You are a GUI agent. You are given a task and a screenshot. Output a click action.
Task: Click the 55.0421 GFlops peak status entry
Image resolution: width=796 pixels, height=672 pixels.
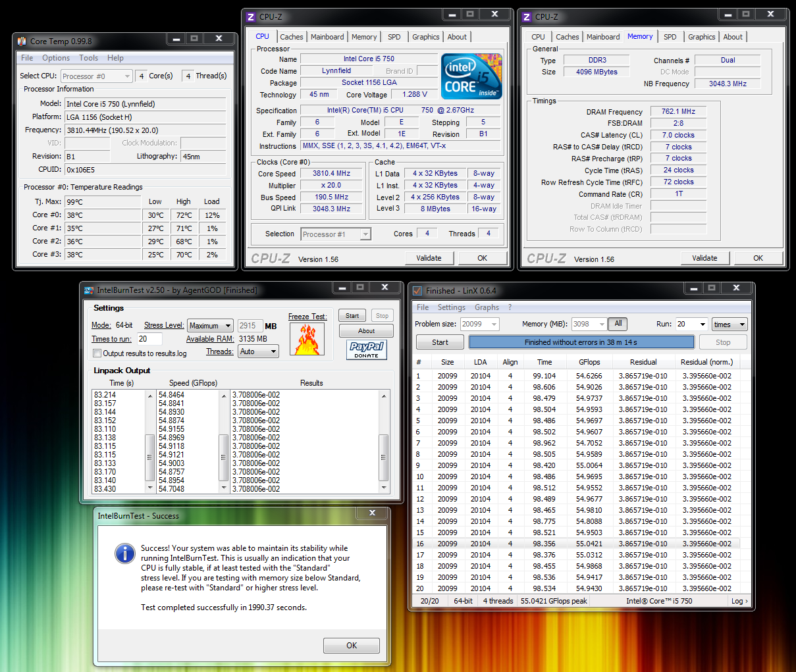(x=554, y=601)
